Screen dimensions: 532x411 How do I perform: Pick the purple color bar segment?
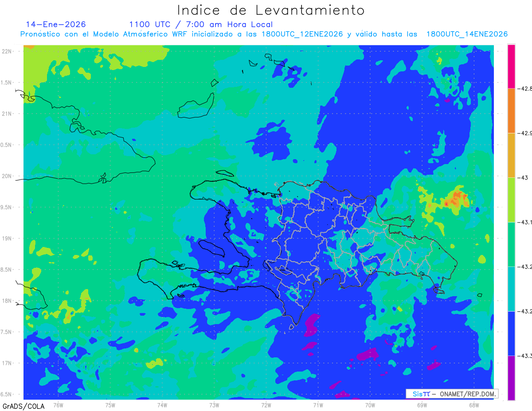click(511, 378)
